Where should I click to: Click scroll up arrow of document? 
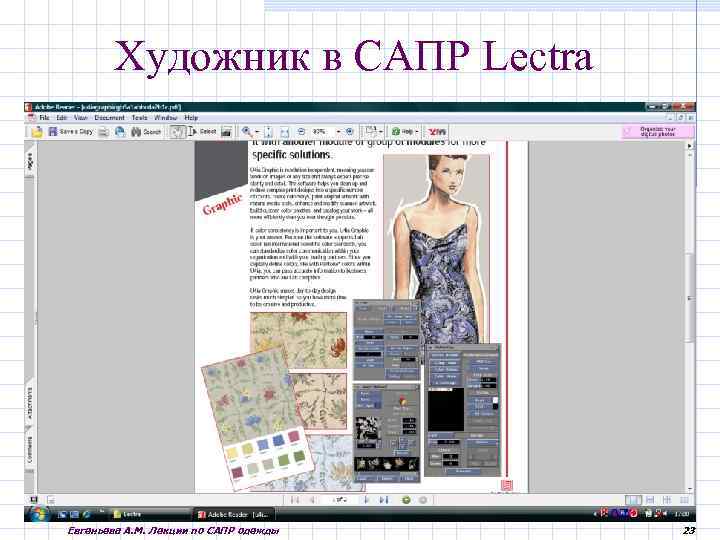690,155
